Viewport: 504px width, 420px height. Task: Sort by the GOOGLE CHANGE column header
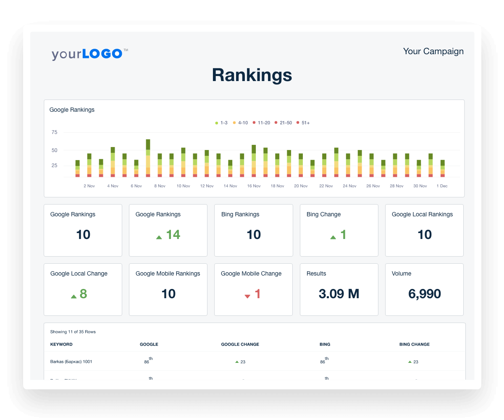[x=240, y=344]
